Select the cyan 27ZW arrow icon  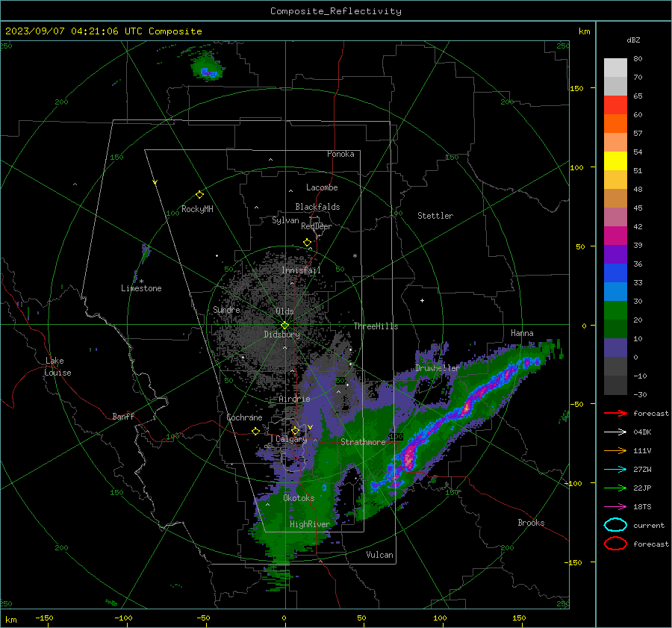615,470
